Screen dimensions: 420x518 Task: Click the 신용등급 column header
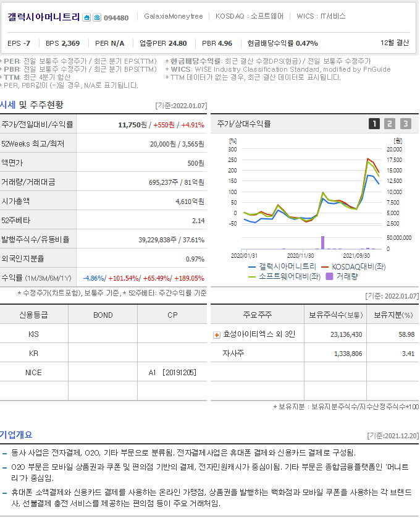tap(34, 315)
